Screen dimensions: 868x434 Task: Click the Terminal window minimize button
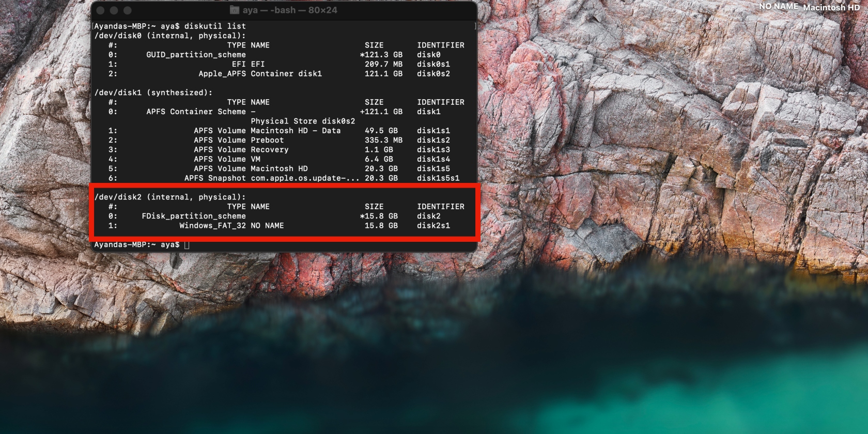114,10
